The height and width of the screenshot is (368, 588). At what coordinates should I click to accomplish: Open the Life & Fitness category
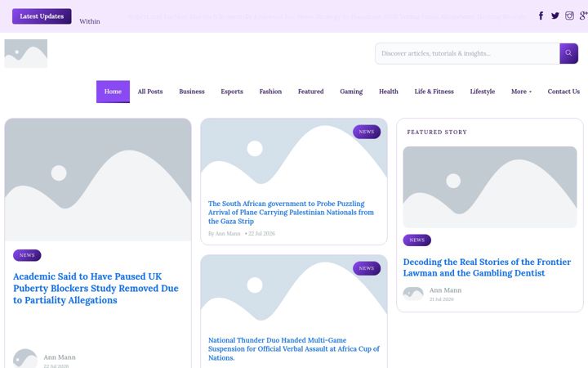coord(434,92)
